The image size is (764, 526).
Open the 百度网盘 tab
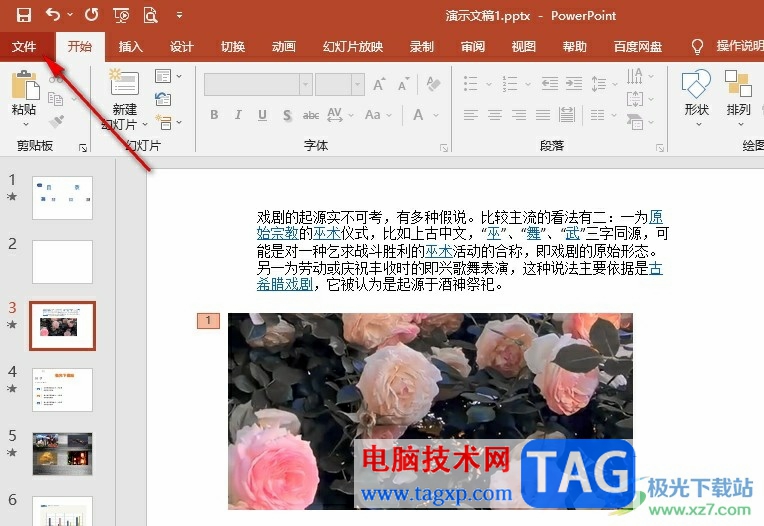click(x=638, y=47)
